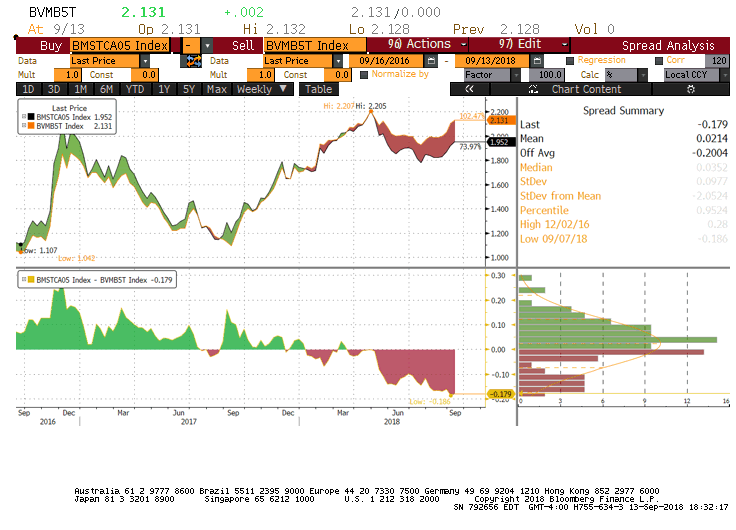Image resolution: width=736 pixels, height=530 pixels.
Task: Click the swap securities arrows icon
Action: [194, 61]
